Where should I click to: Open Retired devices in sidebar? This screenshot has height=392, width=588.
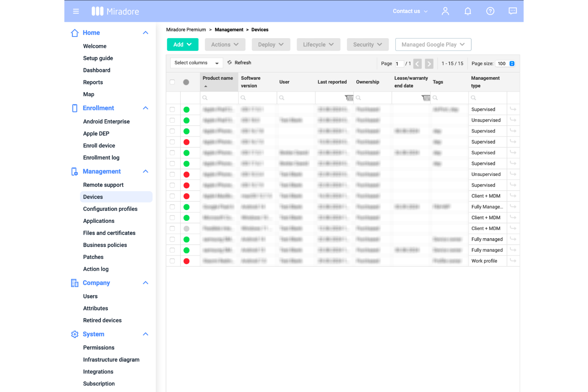coord(102,321)
